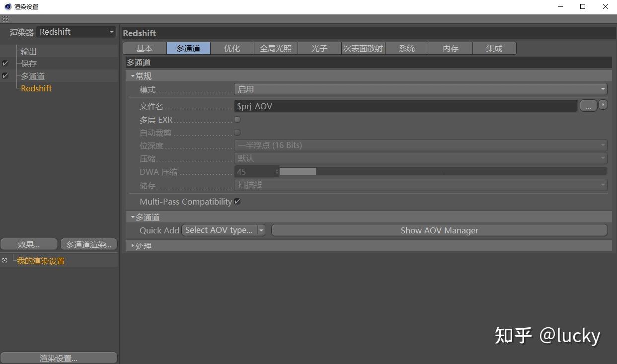Viewport: 617px width, 364px height.
Task: Uncheck 多通道 in the left sidebar
Action: 6,75
